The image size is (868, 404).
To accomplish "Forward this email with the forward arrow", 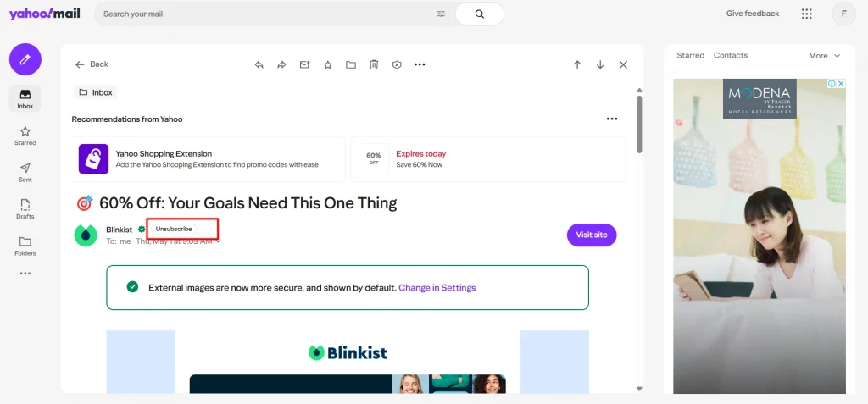I will coord(282,64).
